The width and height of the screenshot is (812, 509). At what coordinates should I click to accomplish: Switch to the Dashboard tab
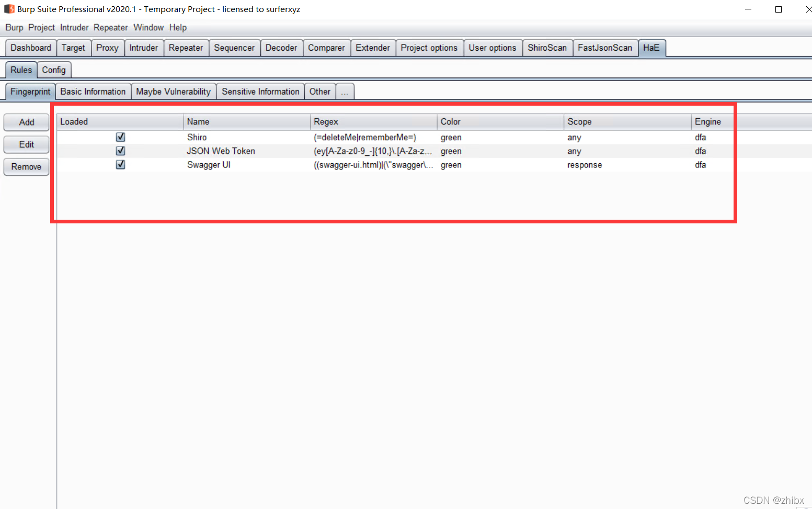coord(31,48)
